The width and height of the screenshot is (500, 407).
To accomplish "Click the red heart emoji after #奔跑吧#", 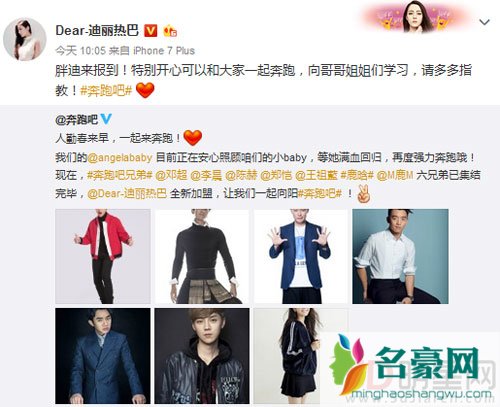I will pos(145,90).
